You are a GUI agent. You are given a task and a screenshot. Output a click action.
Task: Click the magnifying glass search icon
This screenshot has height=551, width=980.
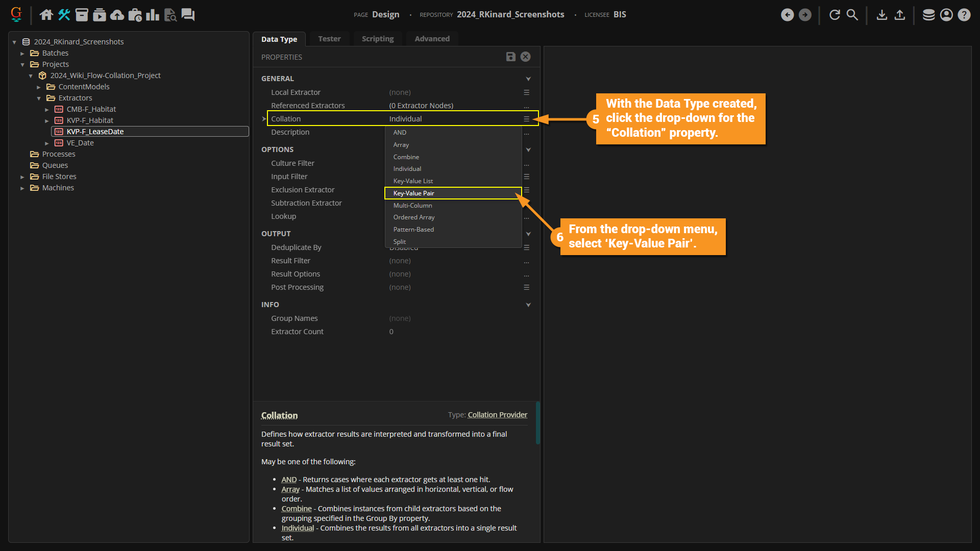852,15
